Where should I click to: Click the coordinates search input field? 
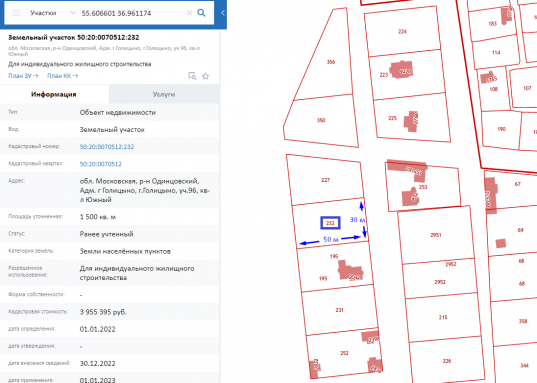[132, 13]
